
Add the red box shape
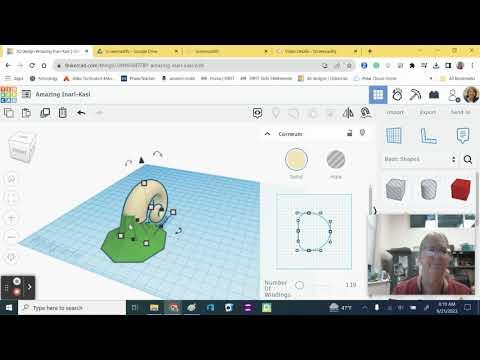pyautogui.click(x=461, y=189)
